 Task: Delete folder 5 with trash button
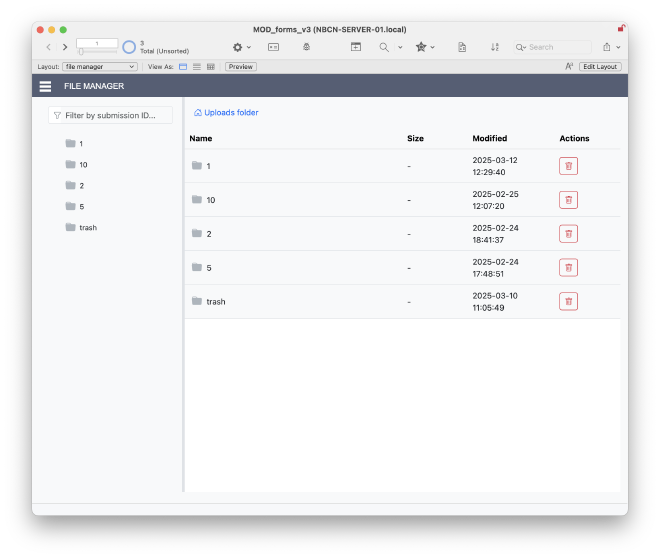click(568, 268)
